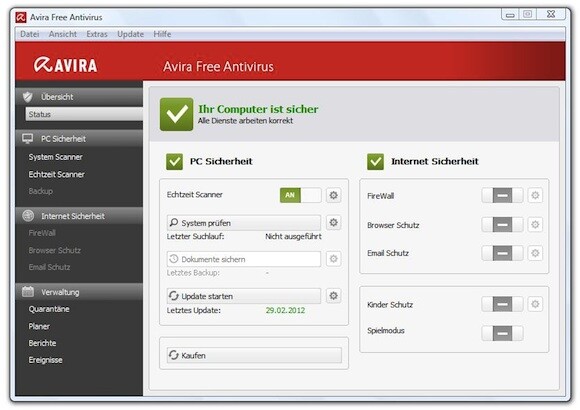Toggle the Email Schutz switch
Screen dimensions: 580x410
502,253
